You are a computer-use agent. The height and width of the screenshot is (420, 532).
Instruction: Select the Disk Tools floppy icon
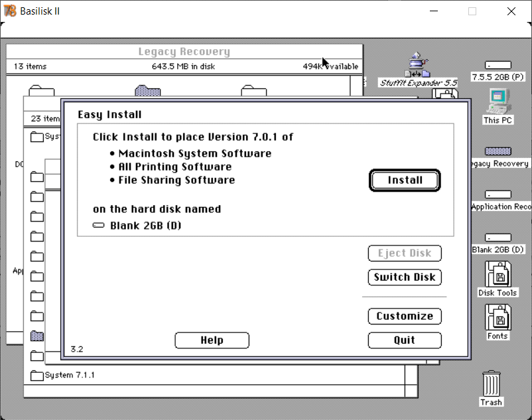point(498,274)
